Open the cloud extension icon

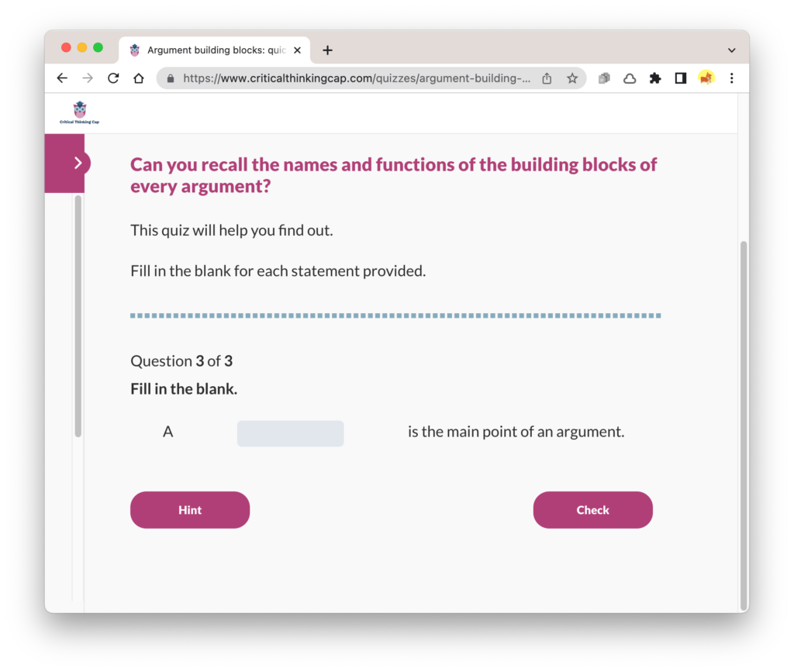[x=630, y=78]
